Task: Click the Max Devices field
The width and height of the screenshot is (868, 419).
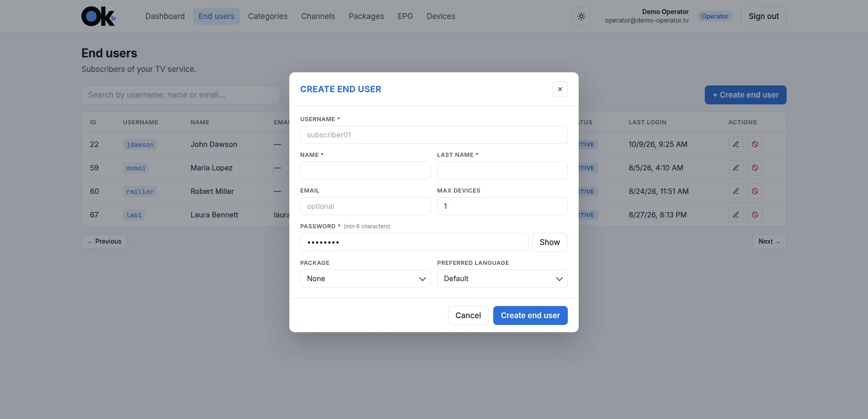Action: [502, 206]
